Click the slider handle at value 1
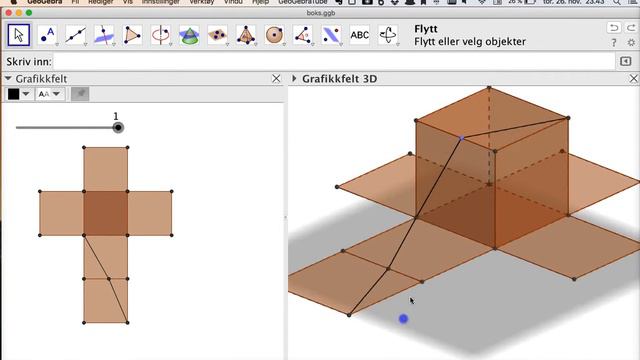 click(118, 128)
